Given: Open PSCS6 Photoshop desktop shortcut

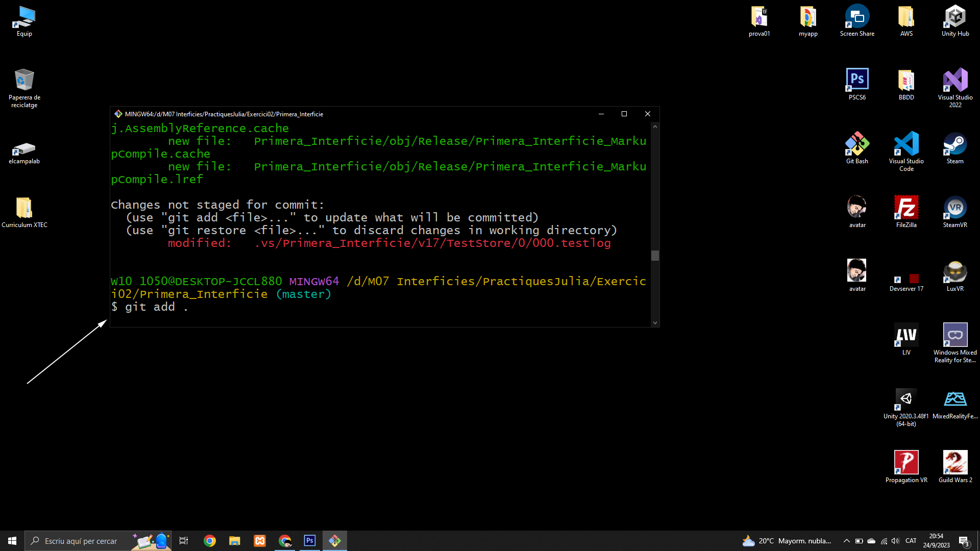Looking at the screenshot, I should pos(857,80).
